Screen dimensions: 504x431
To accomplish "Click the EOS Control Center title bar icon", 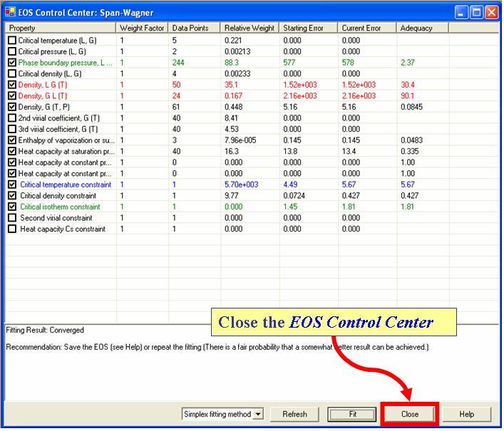I will (11, 12).
